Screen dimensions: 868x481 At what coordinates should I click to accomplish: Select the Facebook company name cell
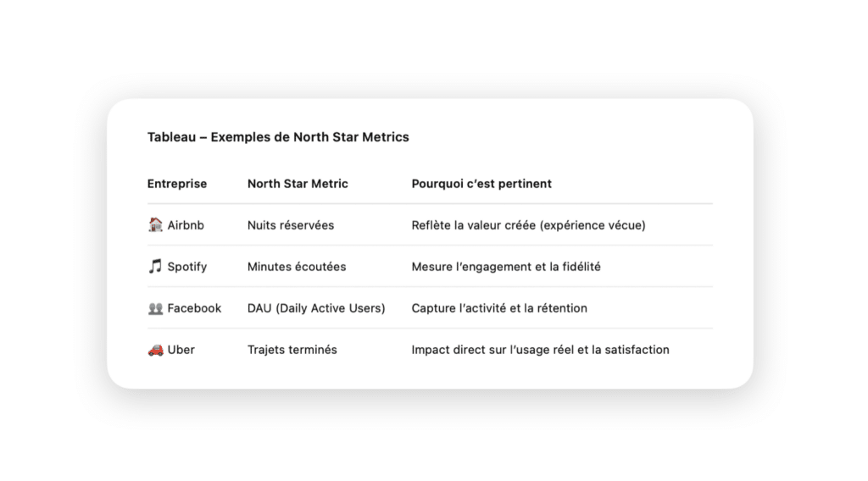point(194,308)
